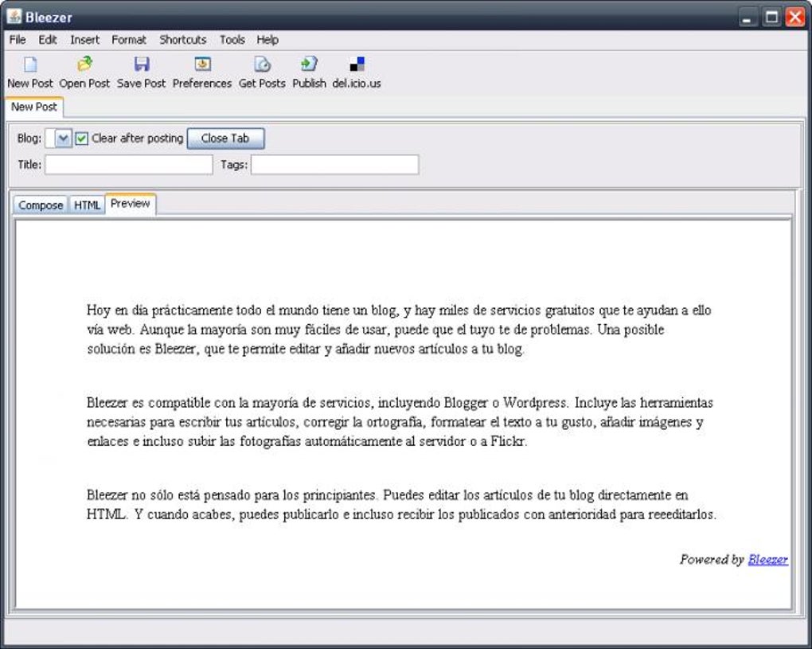Switch to the Compose tab
The width and height of the screenshot is (812, 649).
coord(41,205)
